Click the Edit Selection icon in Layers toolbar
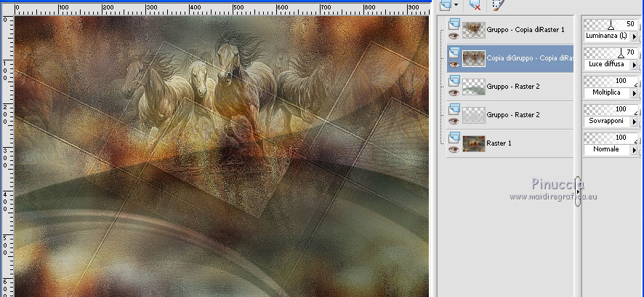Viewport: 644px width, 297px height. click(x=498, y=5)
